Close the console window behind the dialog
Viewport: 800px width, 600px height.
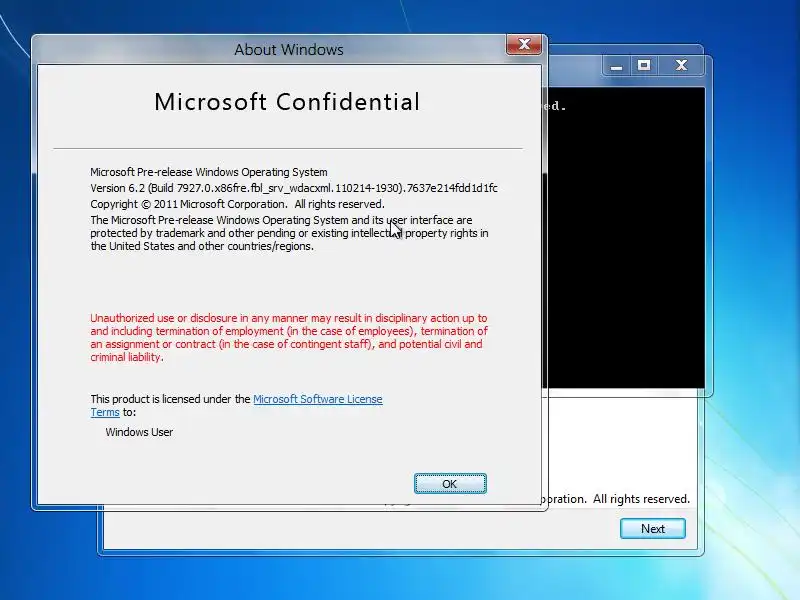click(x=681, y=66)
